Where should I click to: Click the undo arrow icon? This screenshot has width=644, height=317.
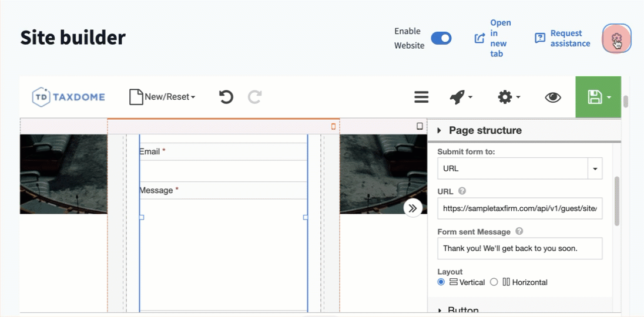tap(226, 97)
